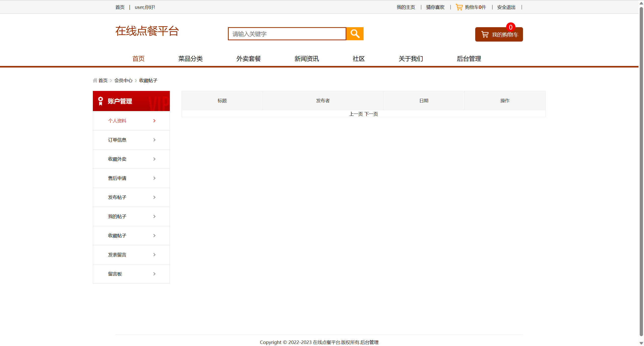The image size is (644, 346).
Task: Expand the 留言板 chevron
Action: click(x=154, y=274)
